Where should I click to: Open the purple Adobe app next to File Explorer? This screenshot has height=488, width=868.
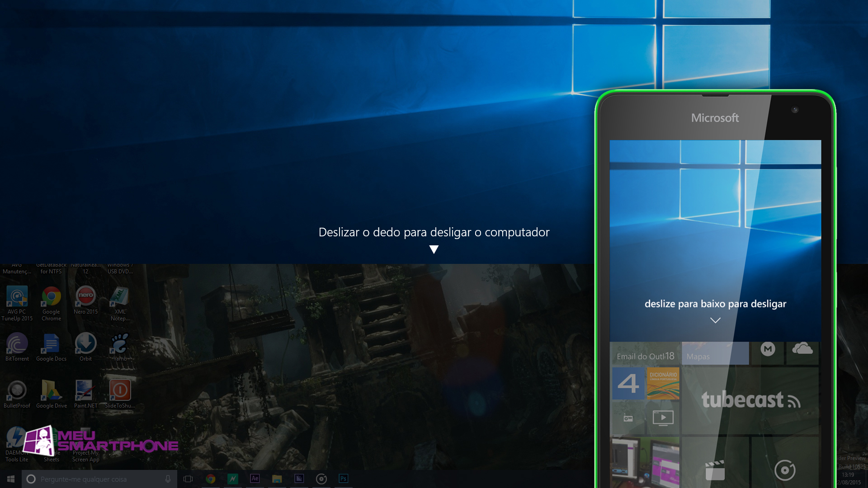299,479
